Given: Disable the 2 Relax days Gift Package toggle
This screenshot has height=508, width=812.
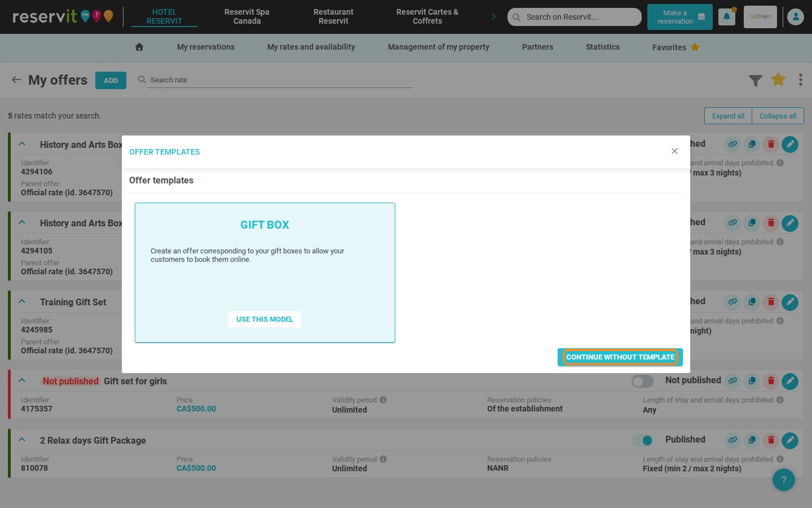Looking at the screenshot, I should point(642,440).
